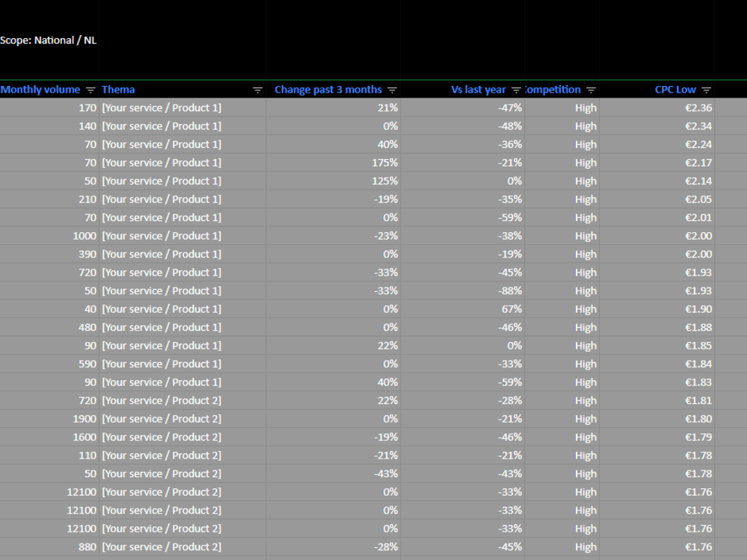Click the CPC Low cell €2.05
The width and height of the screenshot is (747, 560).
click(657, 199)
